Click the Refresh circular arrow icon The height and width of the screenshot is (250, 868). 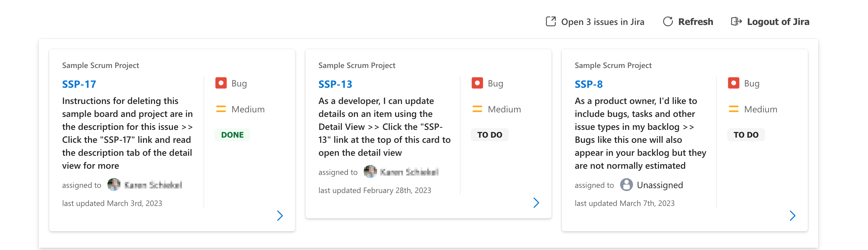(x=668, y=22)
